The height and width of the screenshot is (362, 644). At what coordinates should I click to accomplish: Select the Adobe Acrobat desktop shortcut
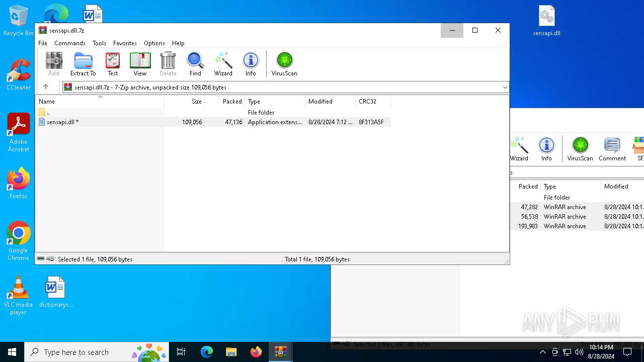pyautogui.click(x=19, y=133)
